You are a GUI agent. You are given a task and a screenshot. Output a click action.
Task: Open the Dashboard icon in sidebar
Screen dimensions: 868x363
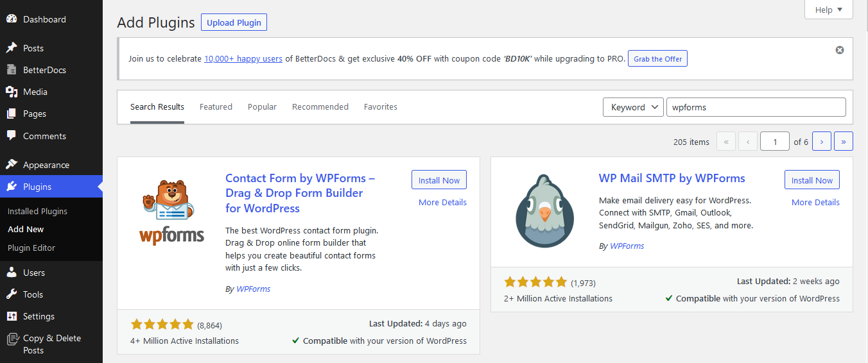tap(12, 19)
